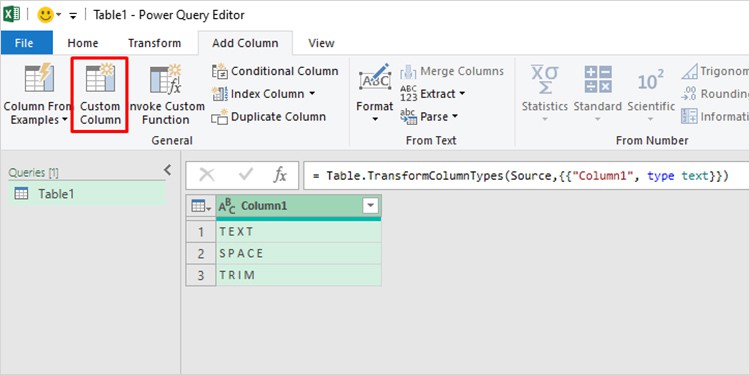
Task: Select row number 1
Action: click(201, 232)
